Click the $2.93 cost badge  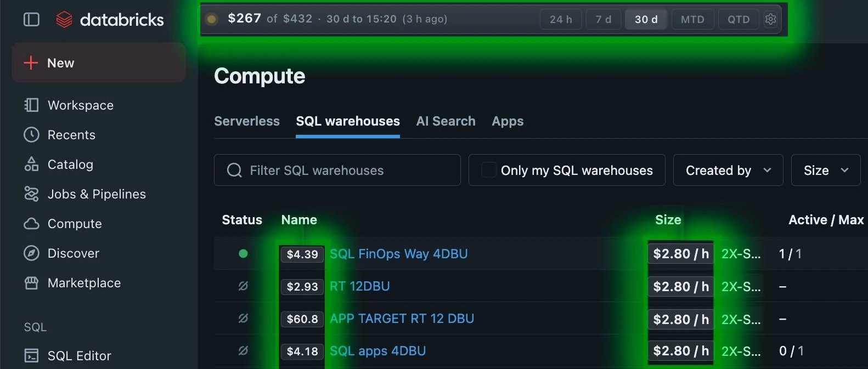[x=302, y=287]
